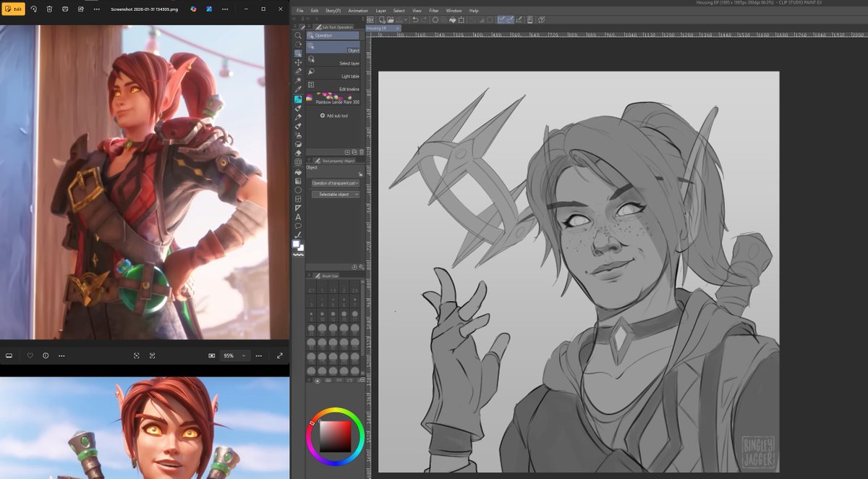Open the Edit menu in Clip Studio
This screenshot has width=868, height=479.
point(315,11)
